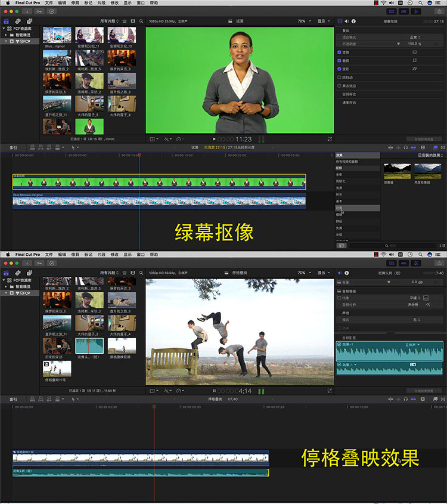Toggle the first 效果-1 audio channel checkbox

point(340,344)
